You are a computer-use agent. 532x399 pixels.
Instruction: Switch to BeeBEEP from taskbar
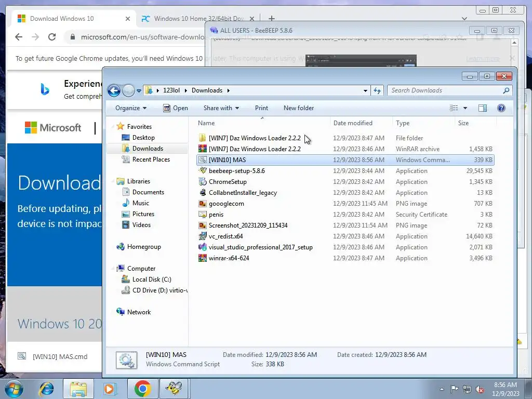tap(174, 389)
